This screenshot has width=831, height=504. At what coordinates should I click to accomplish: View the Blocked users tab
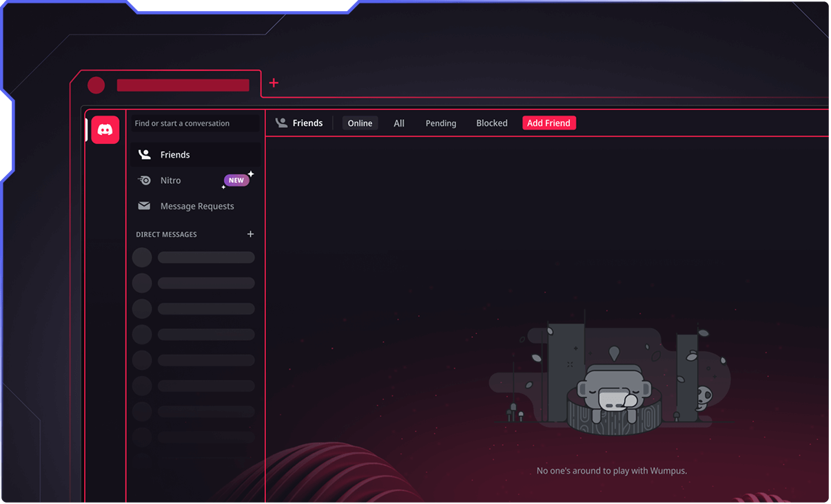pos(491,123)
